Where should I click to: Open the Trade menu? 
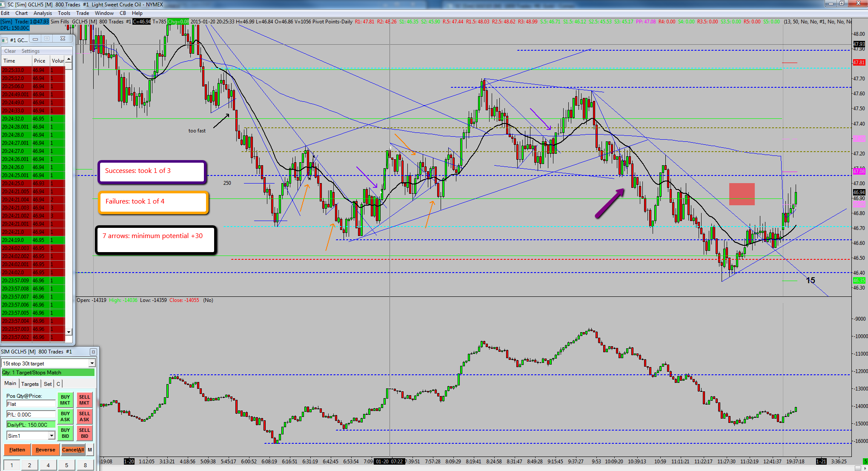(83, 13)
